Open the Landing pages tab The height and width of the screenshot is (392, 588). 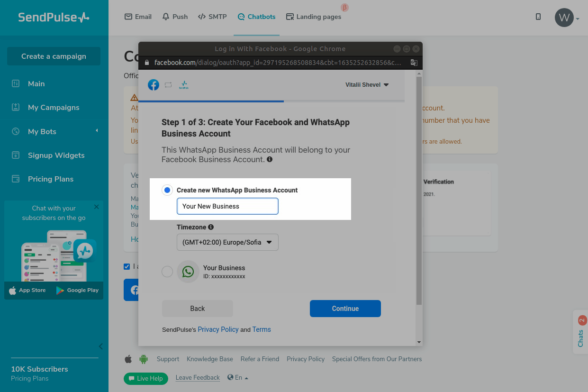314,17
